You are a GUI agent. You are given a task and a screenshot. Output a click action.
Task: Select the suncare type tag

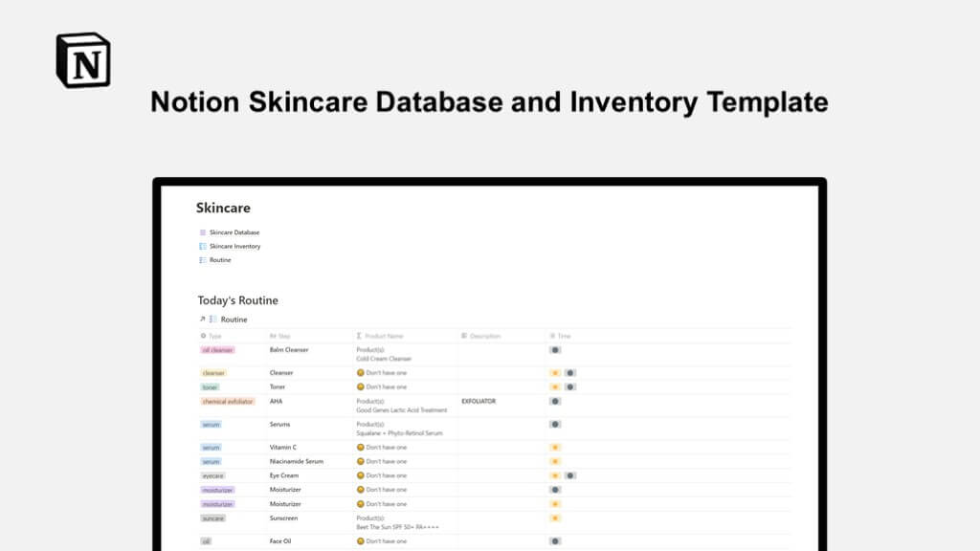(213, 518)
